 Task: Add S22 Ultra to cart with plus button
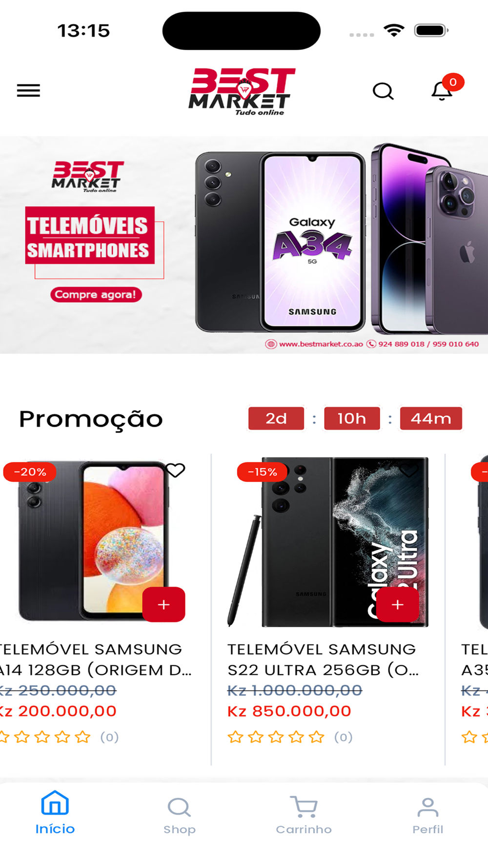[x=398, y=604]
